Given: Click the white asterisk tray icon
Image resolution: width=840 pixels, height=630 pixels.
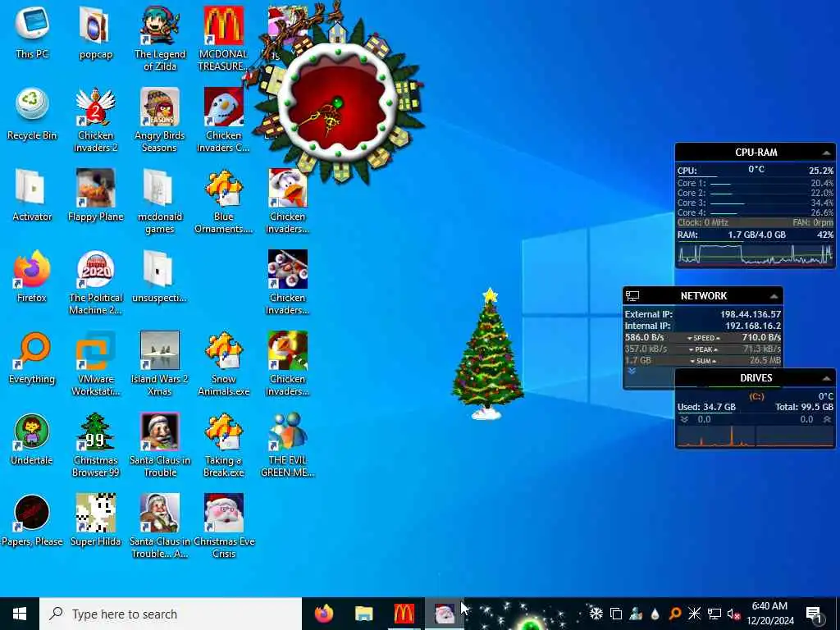Looking at the screenshot, I should point(694,614).
